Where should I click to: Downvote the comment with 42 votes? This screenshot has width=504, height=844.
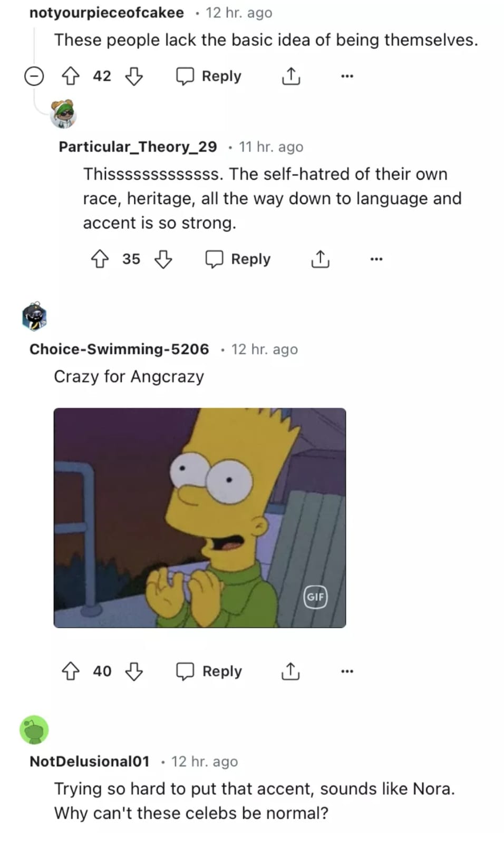(x=134, y=76)
